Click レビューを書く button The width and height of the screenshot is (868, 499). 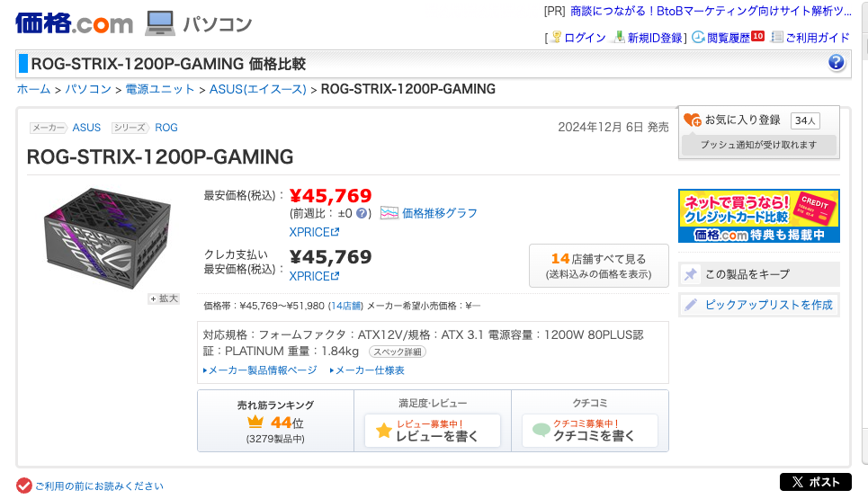pos(433,431)
